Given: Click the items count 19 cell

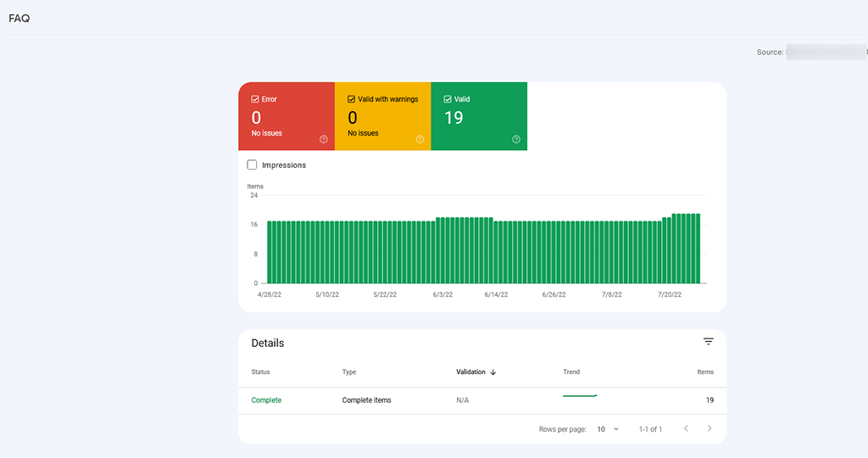Looking at the screenshot, I should (x=709, y=400).
